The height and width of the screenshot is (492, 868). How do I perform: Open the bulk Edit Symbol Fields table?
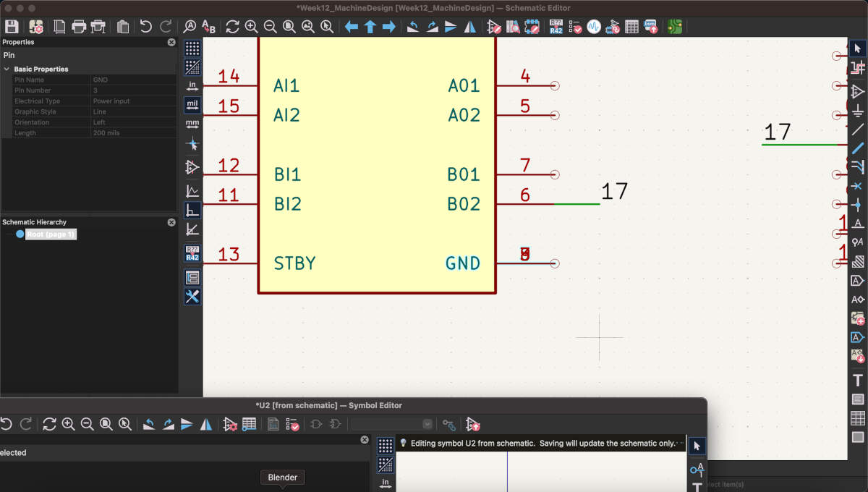tap(631, 27)
